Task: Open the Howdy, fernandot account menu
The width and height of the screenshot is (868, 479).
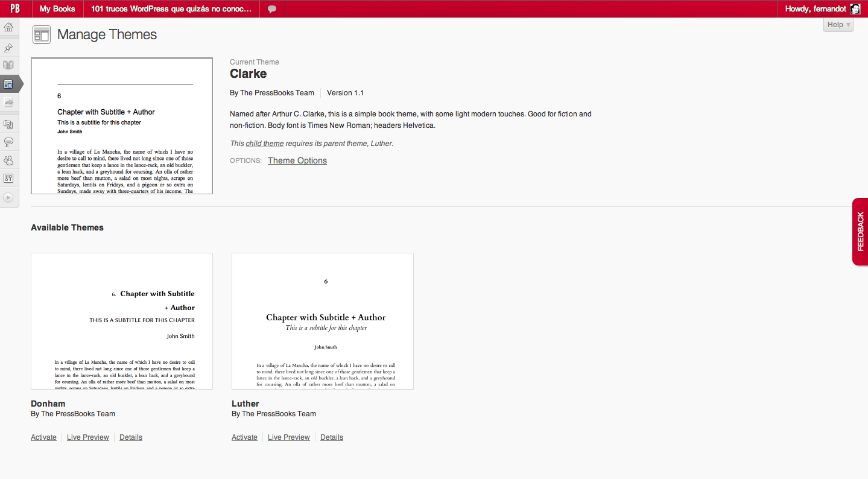Action: 822,9
